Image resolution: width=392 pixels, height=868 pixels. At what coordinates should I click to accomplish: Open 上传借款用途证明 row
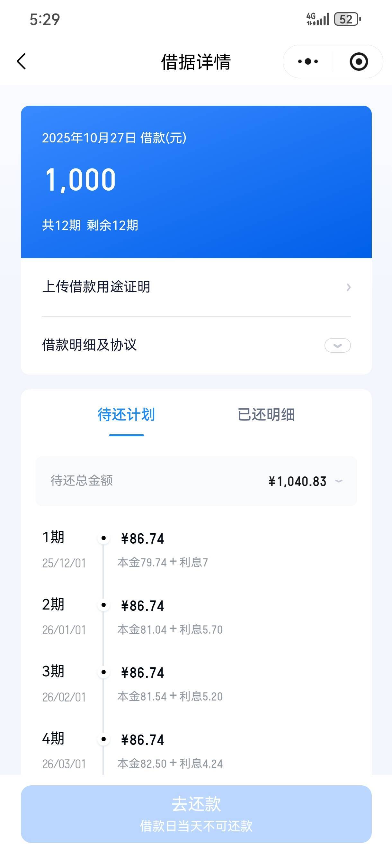[196, 287]
